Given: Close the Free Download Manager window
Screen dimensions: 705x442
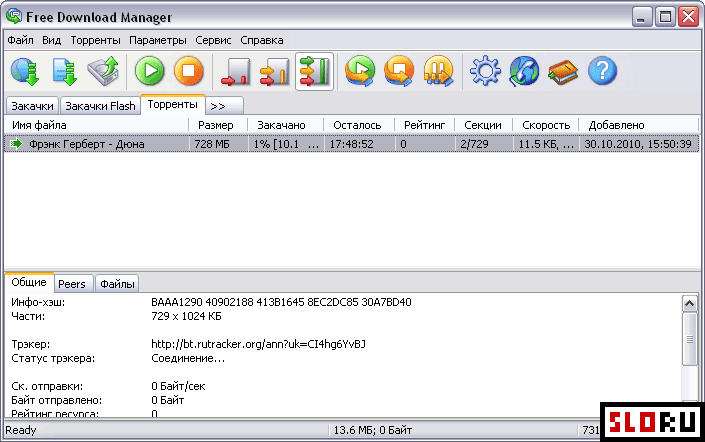Looking at the screenshot, I should (689, 17).
